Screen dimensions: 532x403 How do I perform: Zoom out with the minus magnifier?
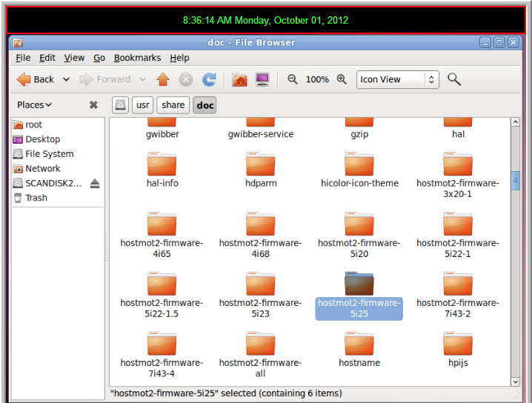pyautogui.click(x=292, y=79)
